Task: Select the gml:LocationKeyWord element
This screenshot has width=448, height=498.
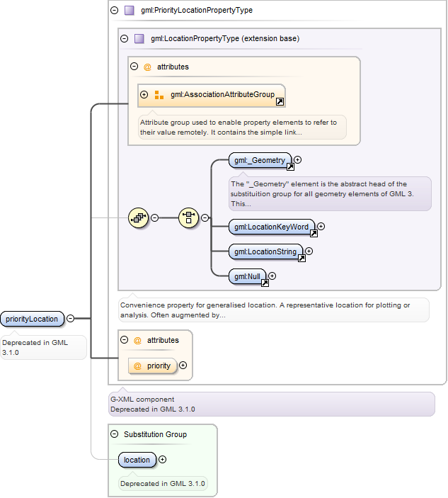Action: (272, 227)
